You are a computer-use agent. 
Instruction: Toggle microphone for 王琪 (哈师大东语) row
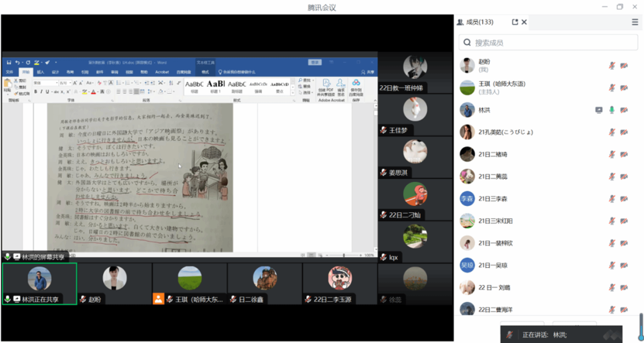click(x=612, y=87)
